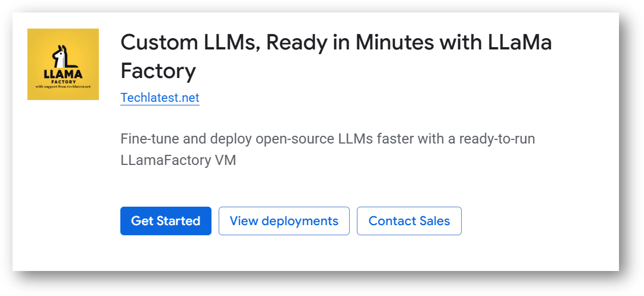The height and width of the screenshot is (296, 644).
Task: Click the 'LLamaFactory VM' text
Action: 178,160
